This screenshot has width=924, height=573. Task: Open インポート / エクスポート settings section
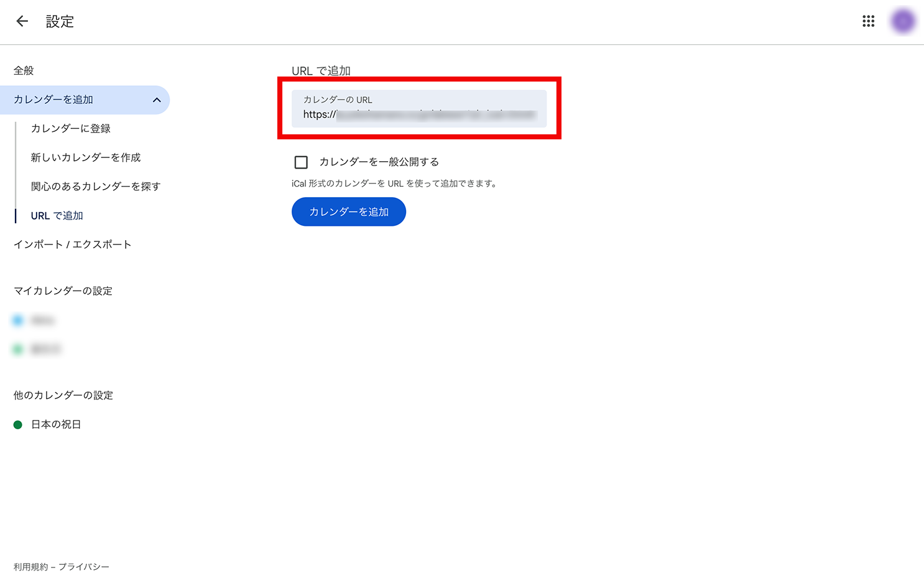click(x=73, y=245)
